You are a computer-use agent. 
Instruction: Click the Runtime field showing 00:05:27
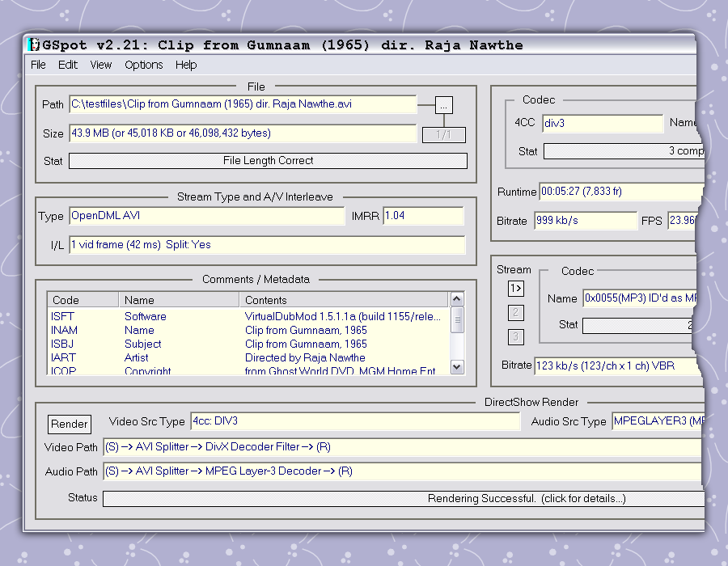pyautogui.click(x=621, y=192)
